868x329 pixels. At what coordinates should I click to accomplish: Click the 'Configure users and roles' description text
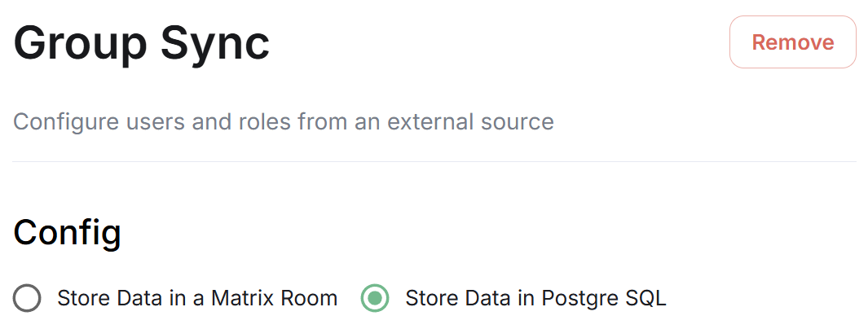click(284, 121)
